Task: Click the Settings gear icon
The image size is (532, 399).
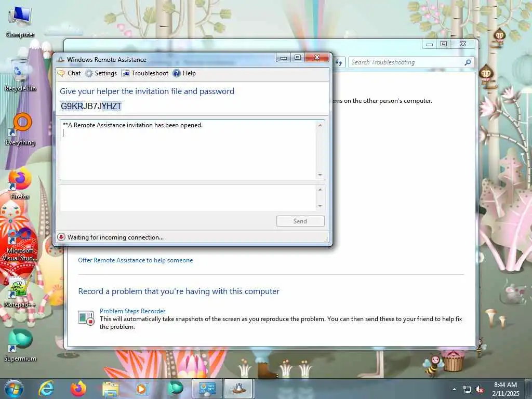Action: (89, 73)
